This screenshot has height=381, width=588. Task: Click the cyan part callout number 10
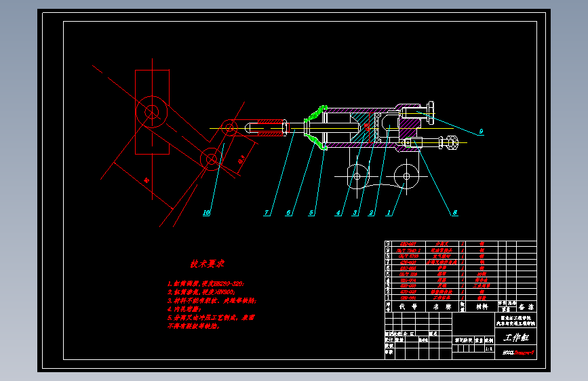tap(206, 213)
